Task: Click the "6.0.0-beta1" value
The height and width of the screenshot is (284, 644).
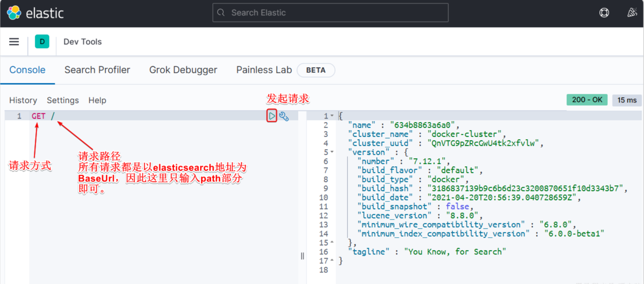Action: pos(574,234)
